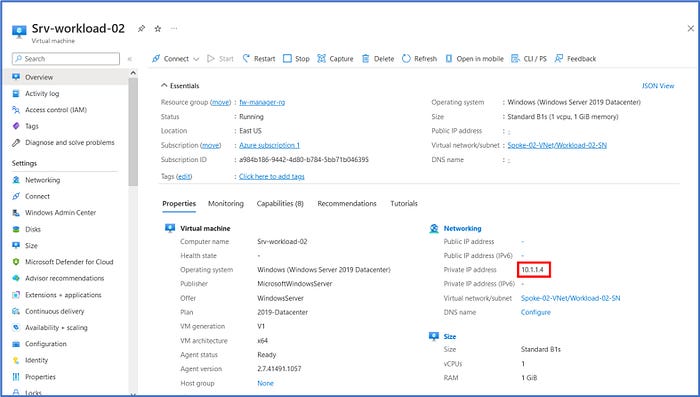The width and height of the screenshot is (700, 397).
Task: Click the Host group None link
Action: (265, 383)
